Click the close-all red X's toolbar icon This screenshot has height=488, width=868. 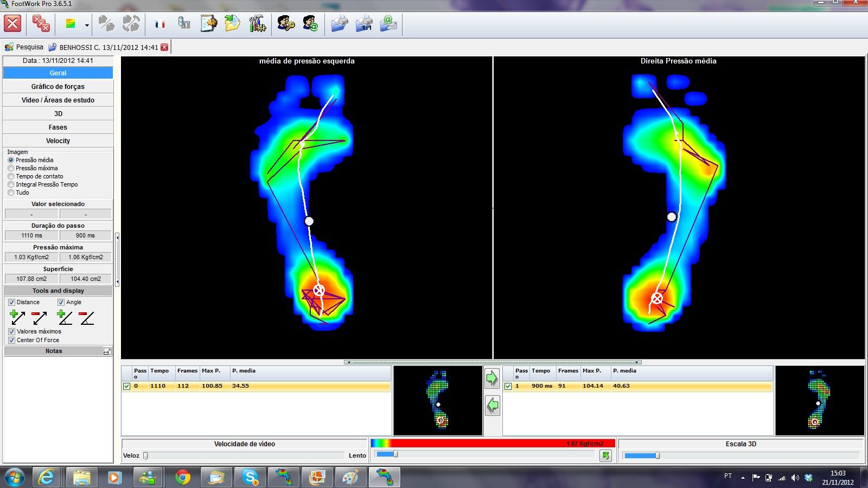pyautogui.click(x=41, y=24)
